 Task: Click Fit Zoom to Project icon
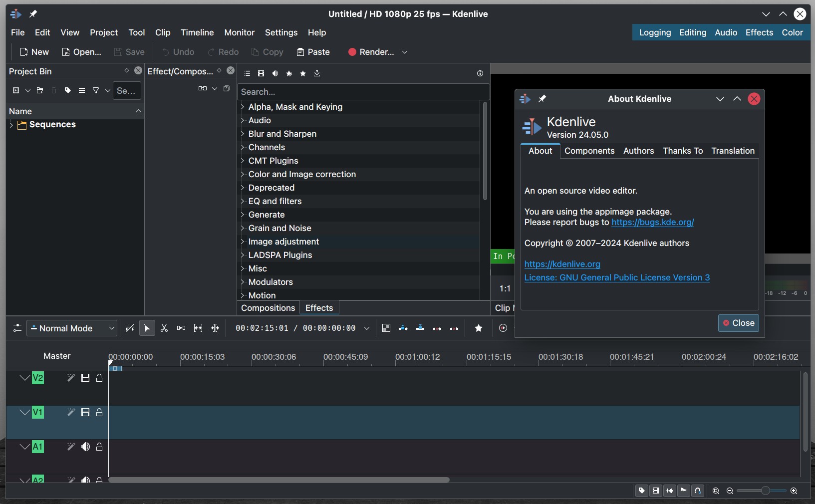coord(716,491)
